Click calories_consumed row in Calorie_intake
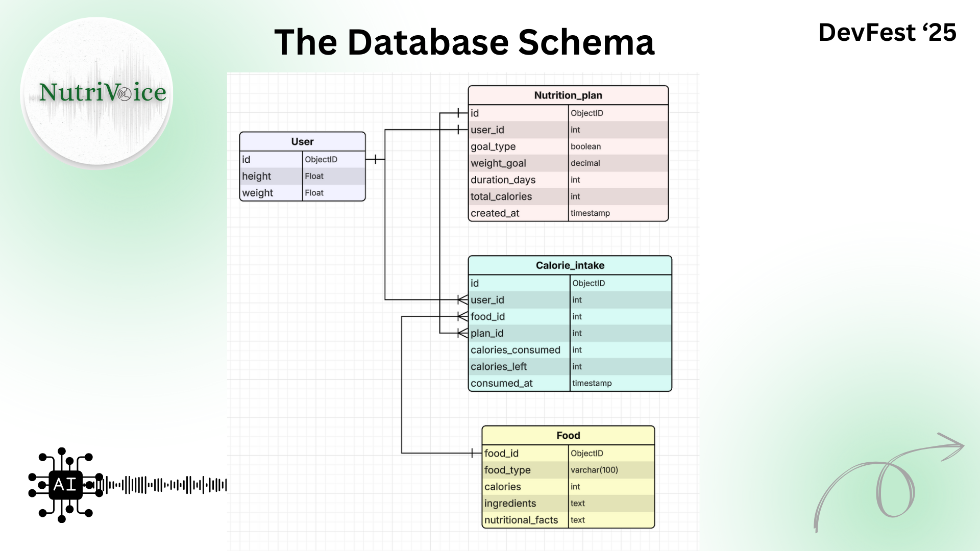The width and height of the screenshot is (980, 551). pos(515,350)
